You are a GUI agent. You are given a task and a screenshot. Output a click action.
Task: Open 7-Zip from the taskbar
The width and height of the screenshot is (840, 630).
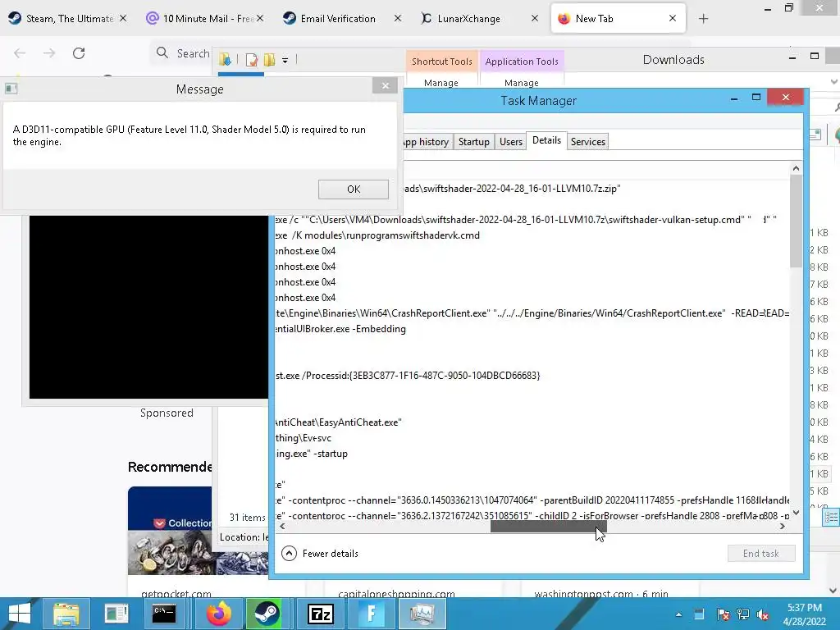pyautogui.click(x=321, y=614)
